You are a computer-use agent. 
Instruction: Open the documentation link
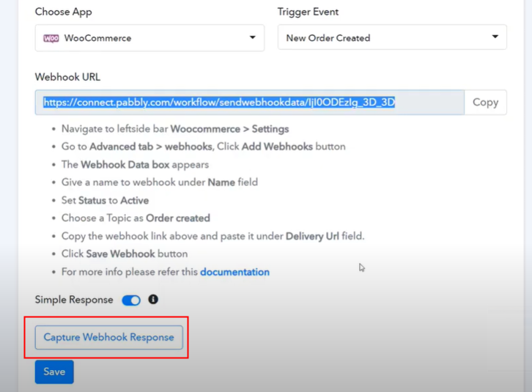coord(234,272)
